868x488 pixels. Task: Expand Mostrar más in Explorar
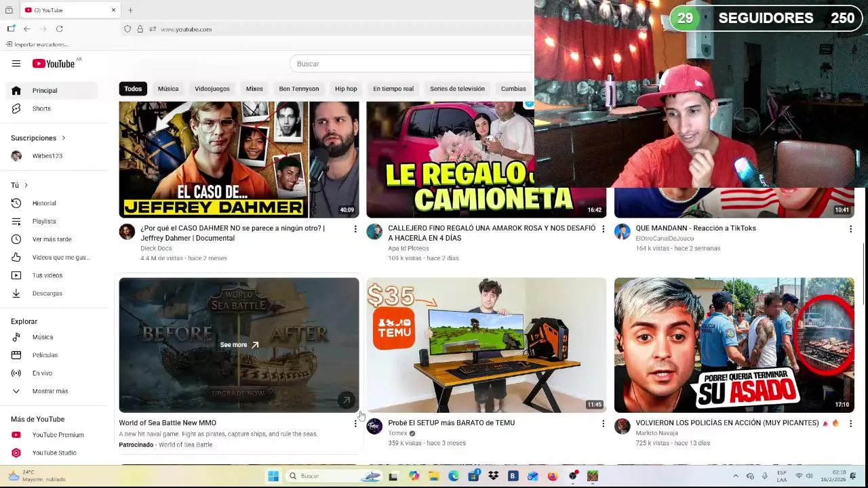click(x=52, y=391)
